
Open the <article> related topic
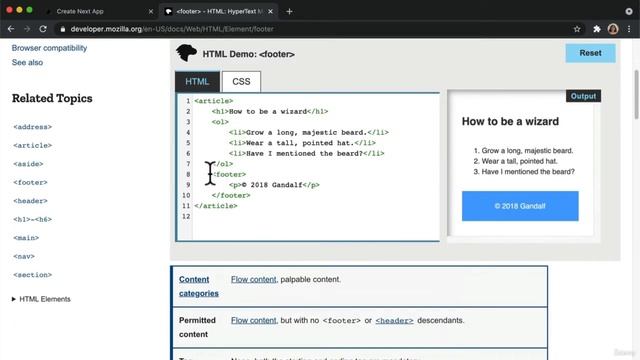(33, 145)
